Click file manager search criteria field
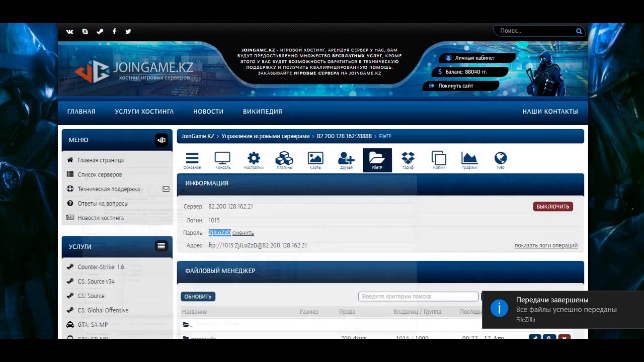644x362 pixels. click(x=418, y=297)
